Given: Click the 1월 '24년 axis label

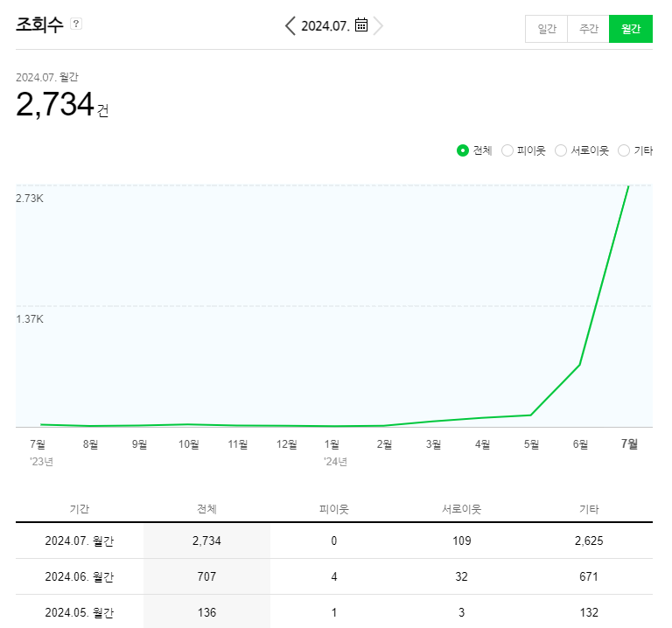Looking at the screenshot, I should click(x=332, y=444).
